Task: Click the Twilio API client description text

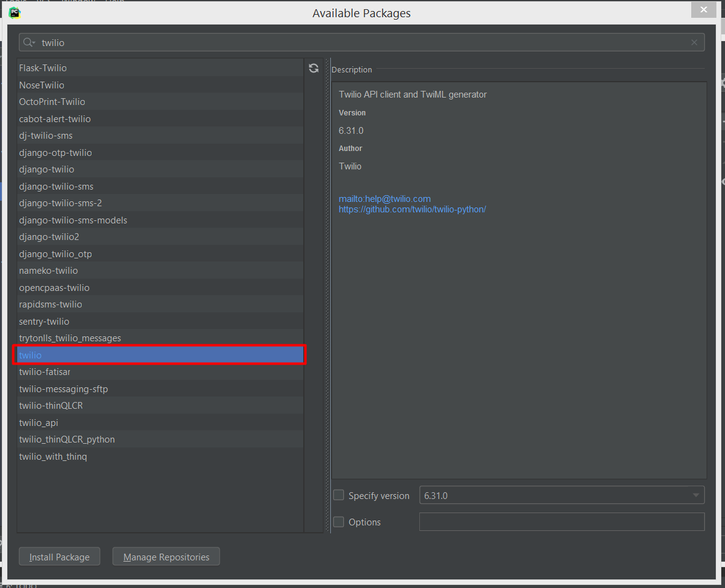Action: (413, 95)
